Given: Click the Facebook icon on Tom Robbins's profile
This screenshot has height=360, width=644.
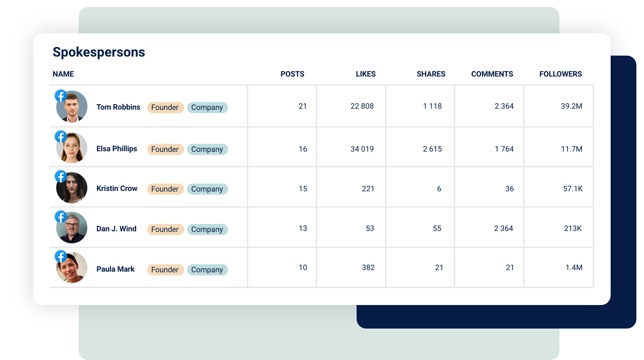Looking at the screenshot, I should click(61, 96).
